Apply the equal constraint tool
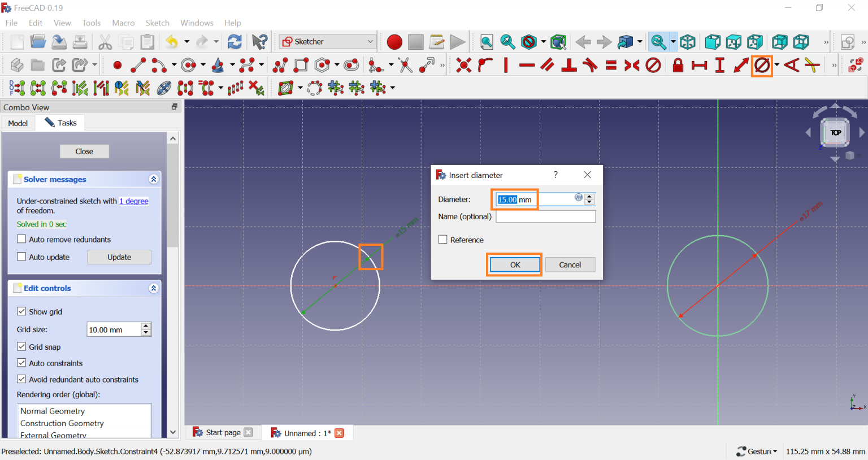The width and height of the screenshot is (868, 460). pos(611,66)
